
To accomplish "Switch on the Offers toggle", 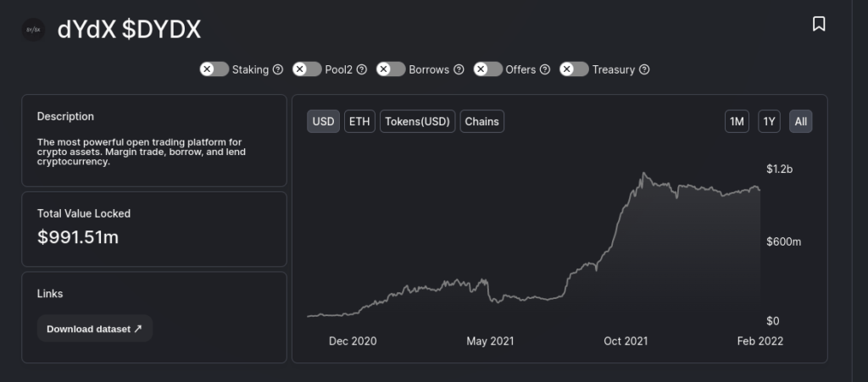I will click(x=487, y=69).
